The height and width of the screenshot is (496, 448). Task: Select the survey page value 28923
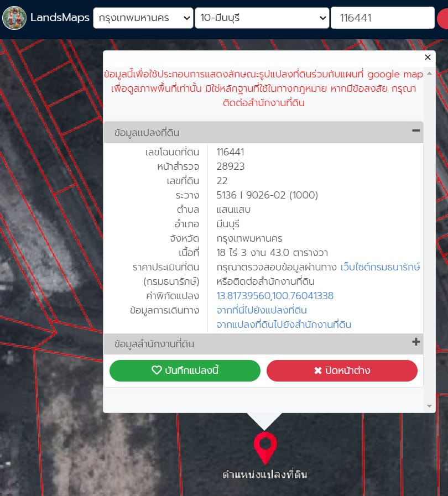(231, 166)
